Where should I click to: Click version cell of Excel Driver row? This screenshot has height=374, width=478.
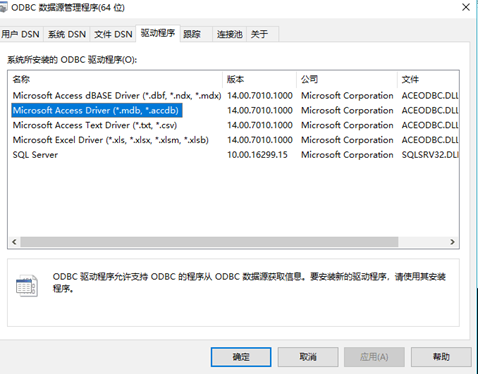point(260,140)
